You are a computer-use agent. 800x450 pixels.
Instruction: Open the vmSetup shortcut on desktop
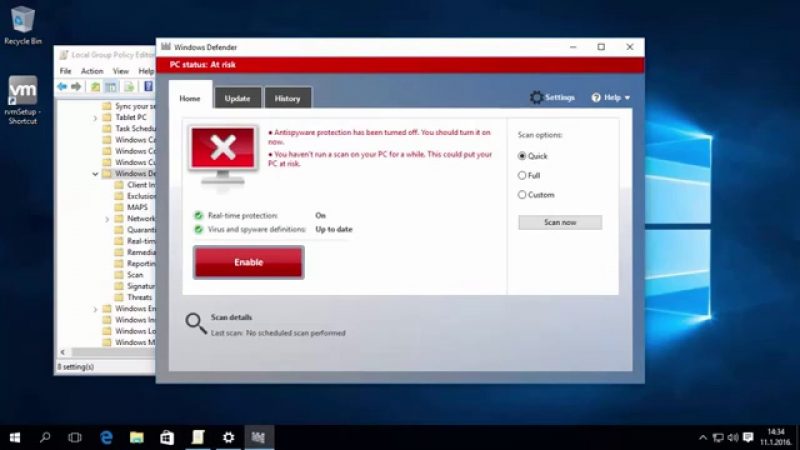click(x=22, y=100)
